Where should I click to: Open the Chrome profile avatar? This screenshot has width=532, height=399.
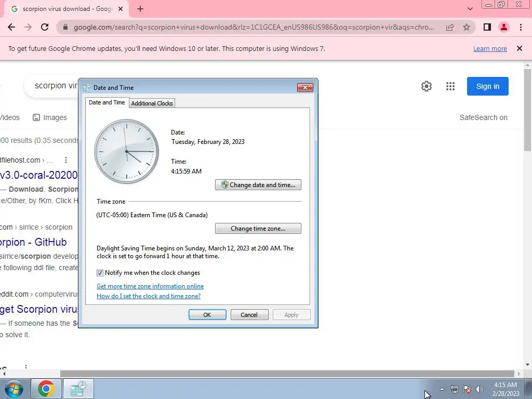tap(504, 27)
